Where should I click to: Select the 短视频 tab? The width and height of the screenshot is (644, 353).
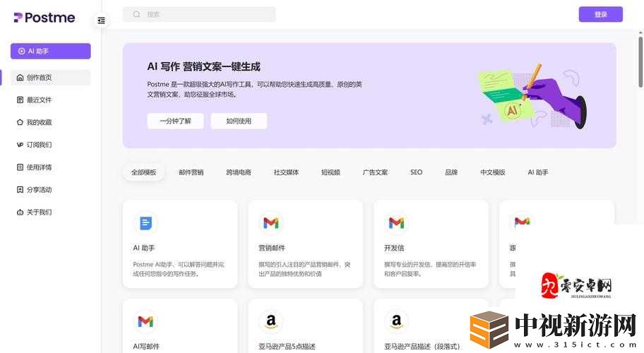330,172
